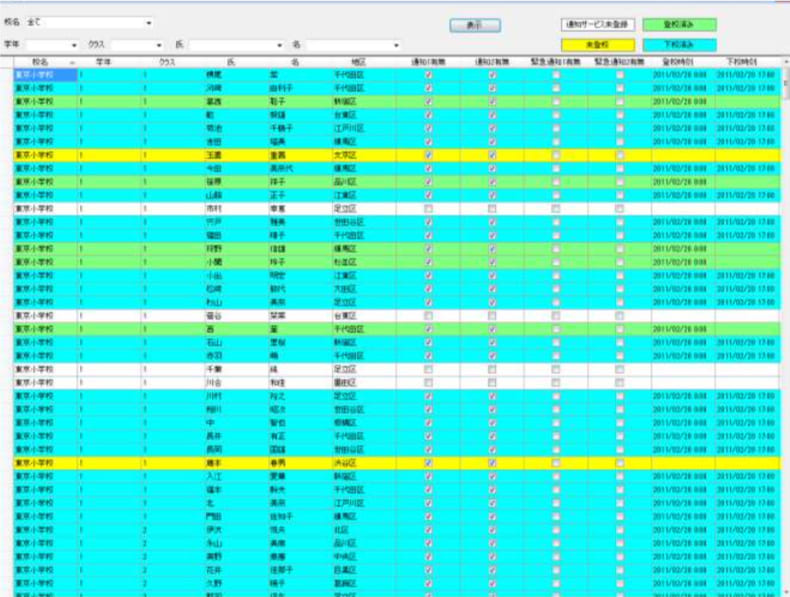Click the vertical scrollbar of the table
This screenshot has height=597, width=790.
(785, 300)
